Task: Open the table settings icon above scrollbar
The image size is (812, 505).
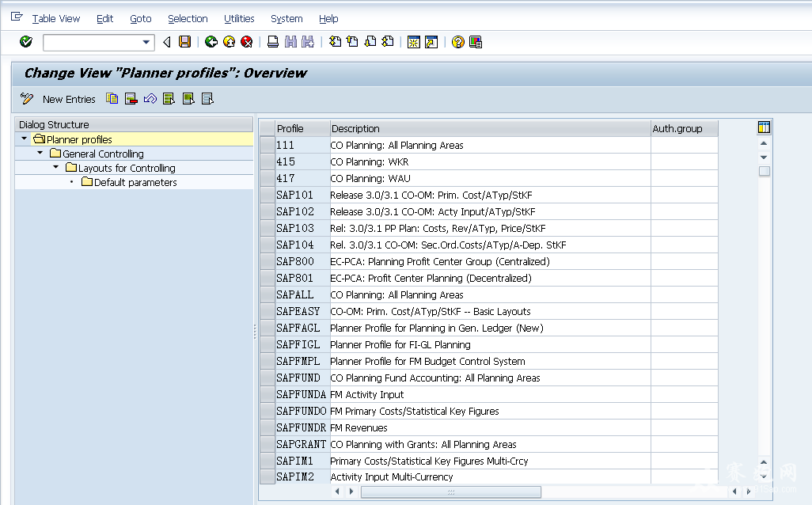Action: (764, 127)
